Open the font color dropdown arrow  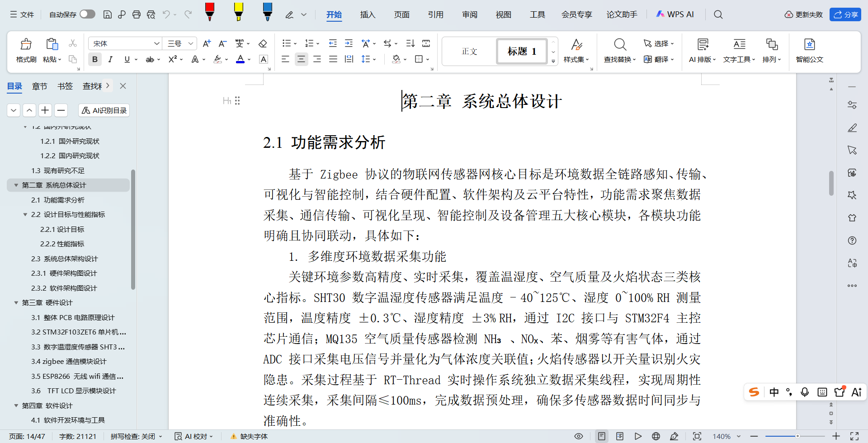coord(249,59)
